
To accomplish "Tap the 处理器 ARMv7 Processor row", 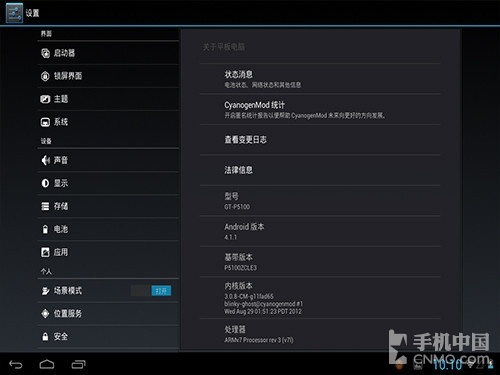I will (x=320, y=334).
